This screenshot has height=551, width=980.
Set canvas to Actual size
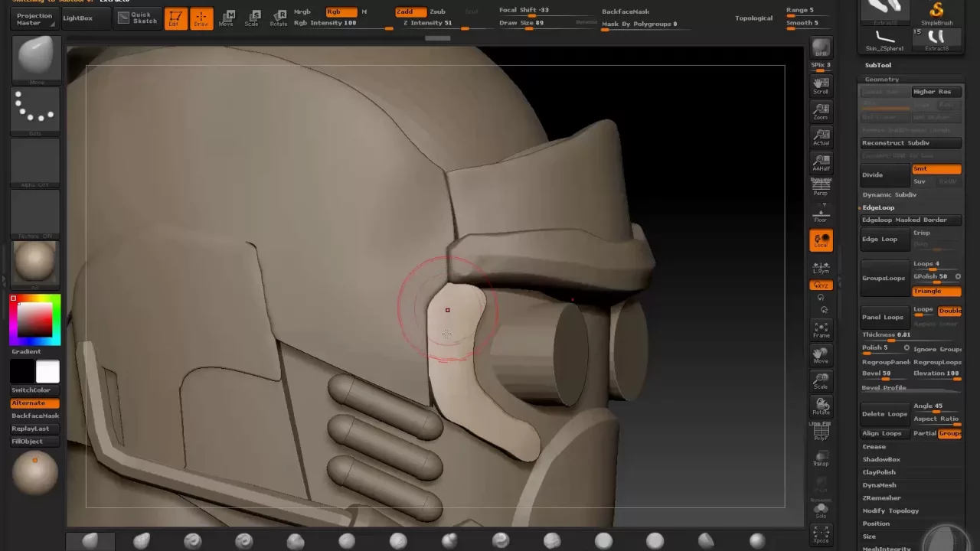tap(821, 137)
